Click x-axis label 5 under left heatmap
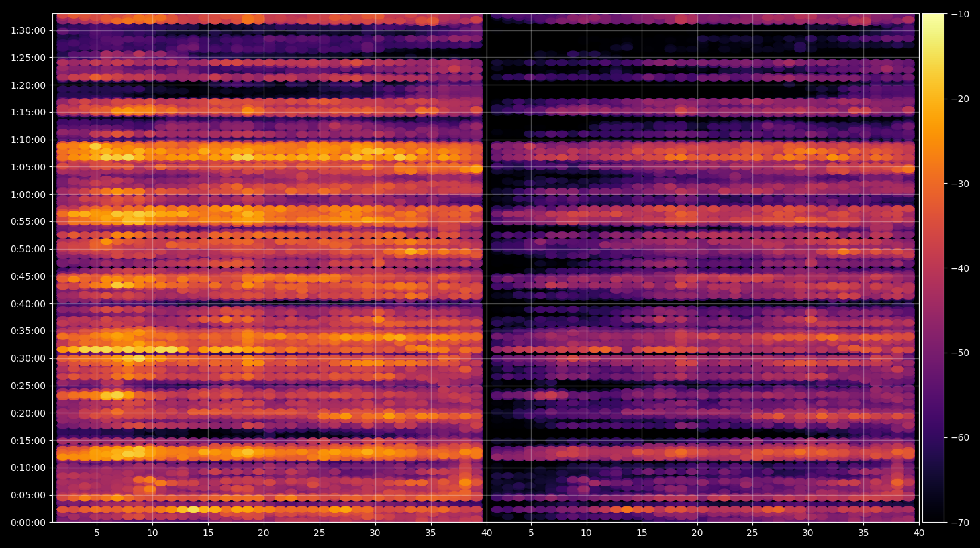 point(97,533)
